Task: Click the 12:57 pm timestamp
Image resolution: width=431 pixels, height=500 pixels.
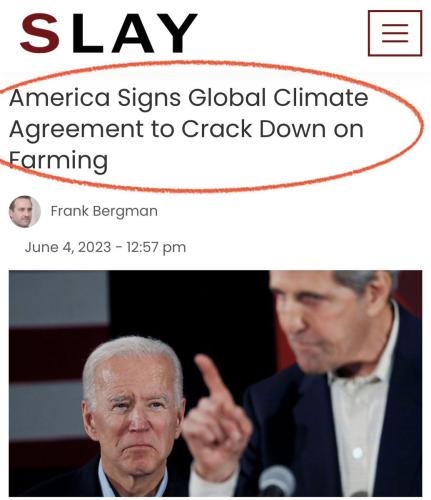Action: (x=156, y=247)
